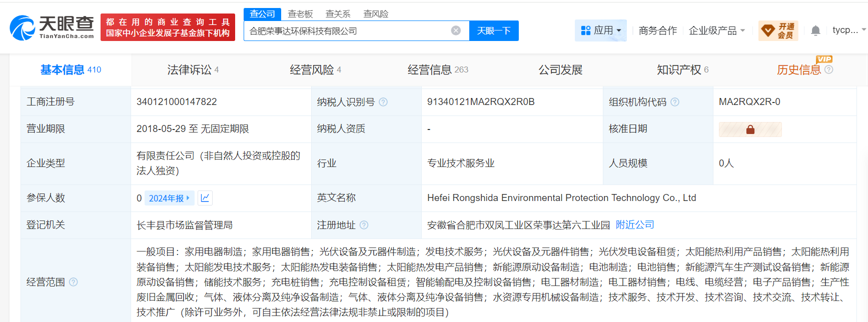Switch to the 知识产权 tab
868x322 pixels.
coord(683,69)
